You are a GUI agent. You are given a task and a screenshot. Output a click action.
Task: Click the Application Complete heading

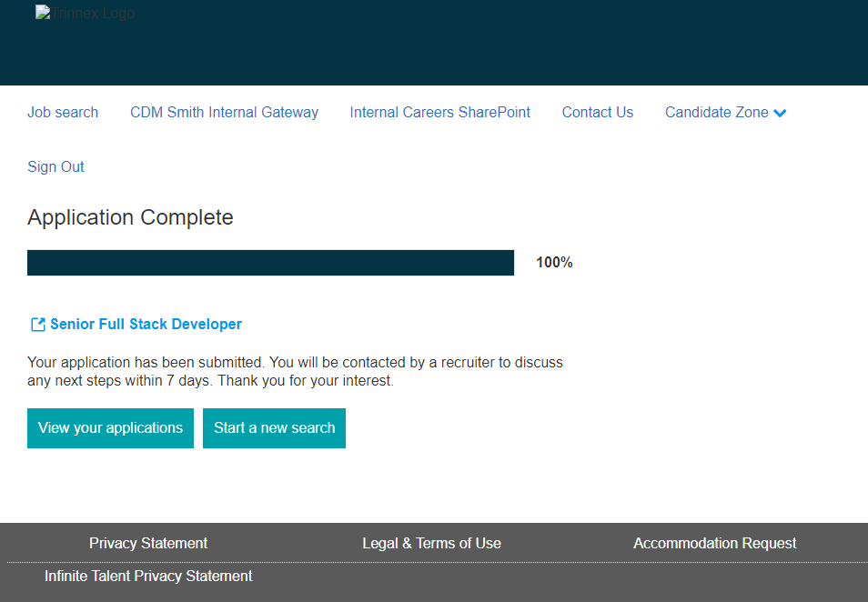coord(130,218)
